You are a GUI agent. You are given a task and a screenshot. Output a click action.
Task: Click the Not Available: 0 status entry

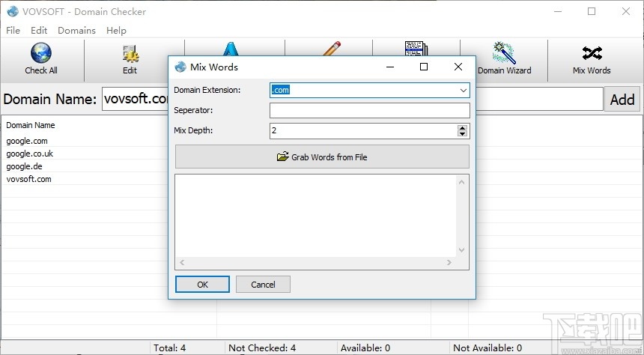click(487, 348)
